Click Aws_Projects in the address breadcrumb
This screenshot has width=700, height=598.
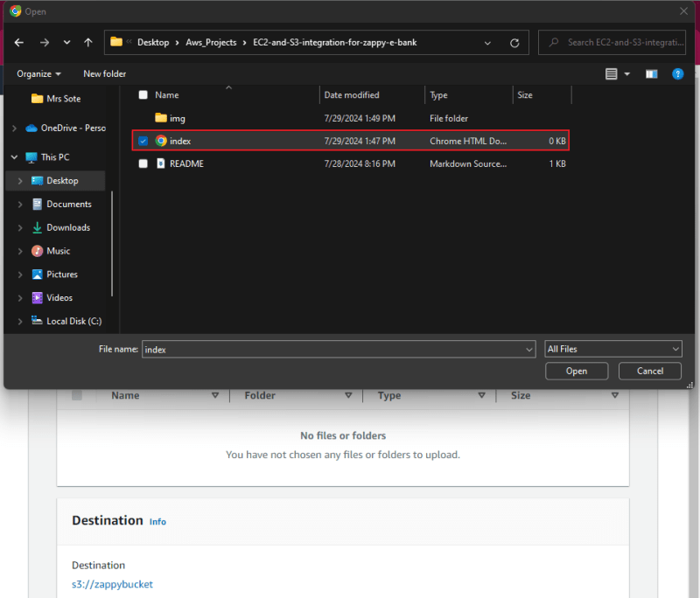(211, 42)
